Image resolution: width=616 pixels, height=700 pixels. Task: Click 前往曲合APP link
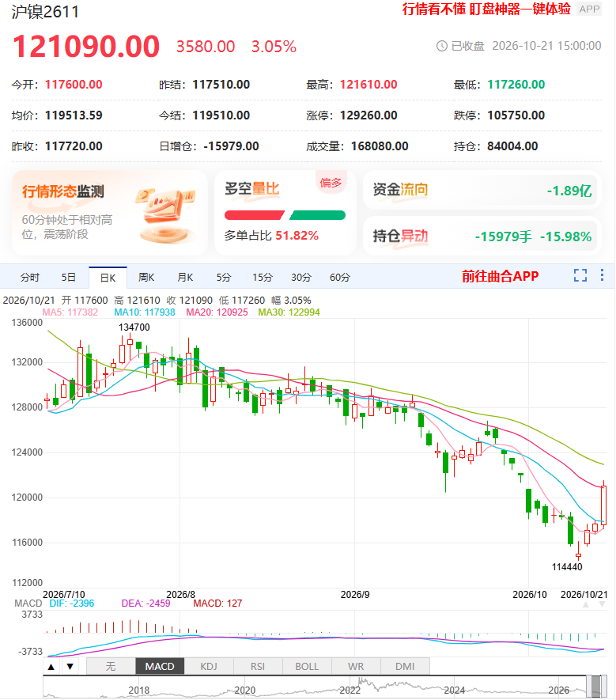click(x=500, y=276)
